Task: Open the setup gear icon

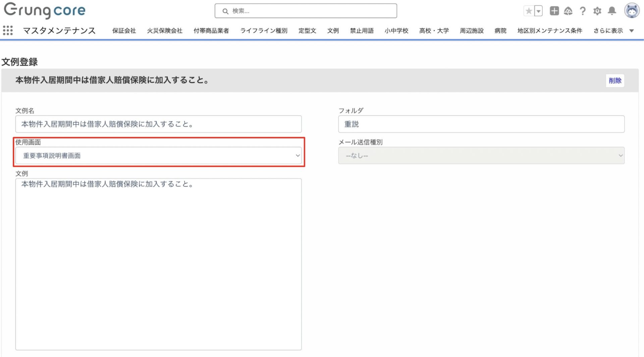Action: coord(597,11)
